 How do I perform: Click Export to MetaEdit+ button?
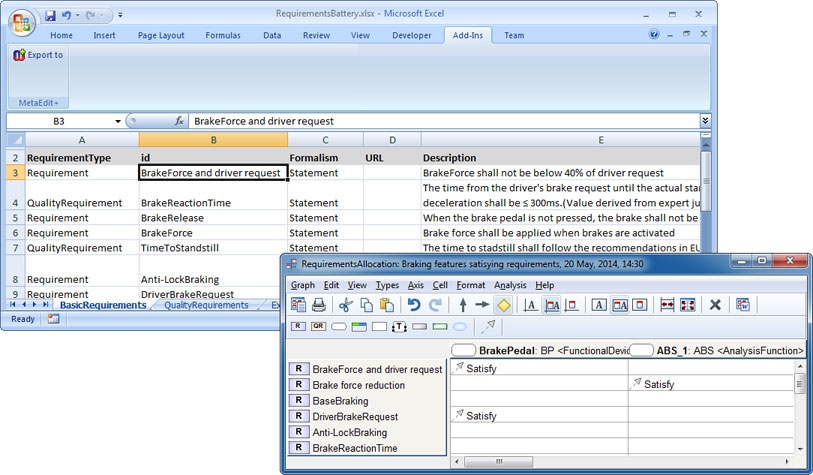(x=38, y=55)
